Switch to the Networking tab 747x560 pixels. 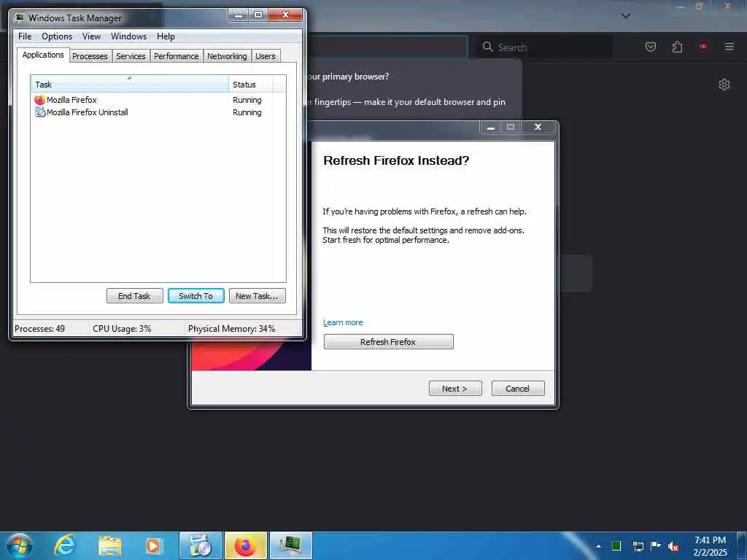click(227, 55)
